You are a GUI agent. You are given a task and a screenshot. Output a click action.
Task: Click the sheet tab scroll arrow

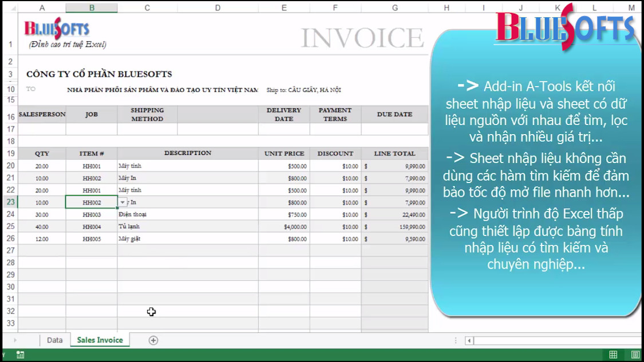15,340
